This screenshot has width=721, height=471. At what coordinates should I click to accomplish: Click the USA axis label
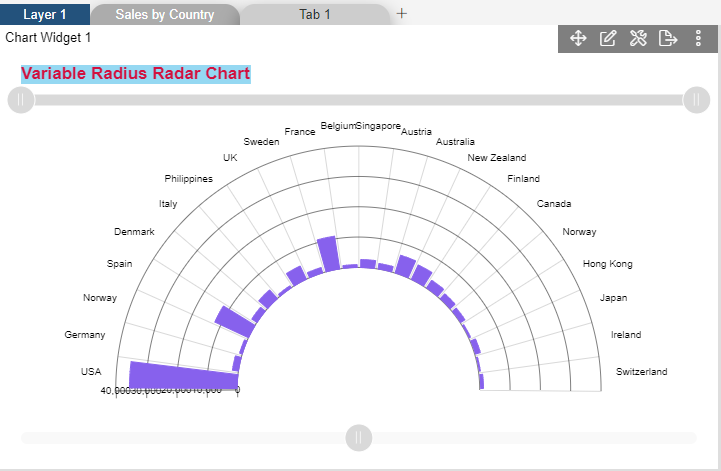pos(91,372)
